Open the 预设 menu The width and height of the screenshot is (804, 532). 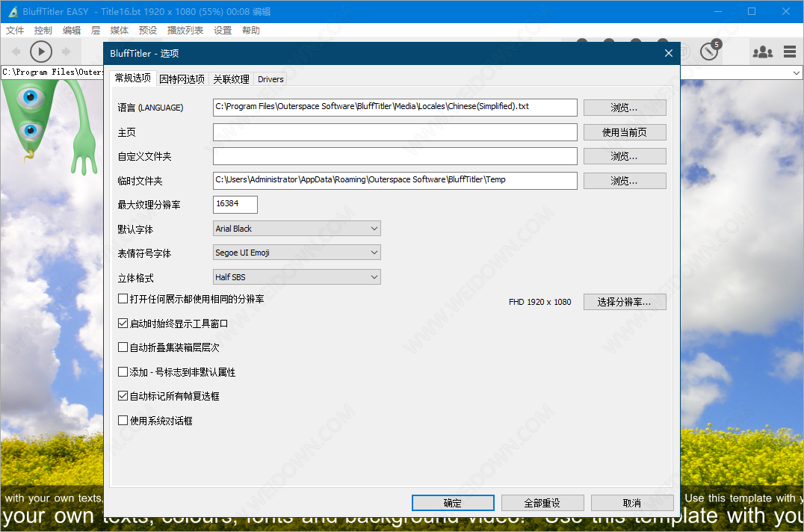click(148, 30)
